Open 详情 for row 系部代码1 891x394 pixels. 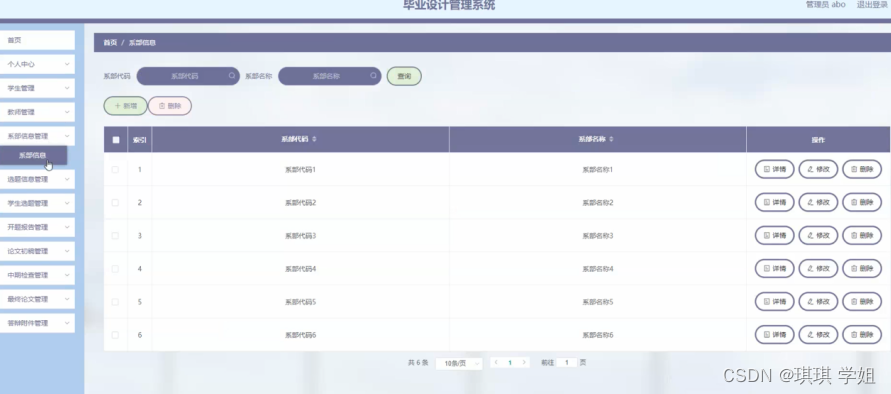coord(774,169)
